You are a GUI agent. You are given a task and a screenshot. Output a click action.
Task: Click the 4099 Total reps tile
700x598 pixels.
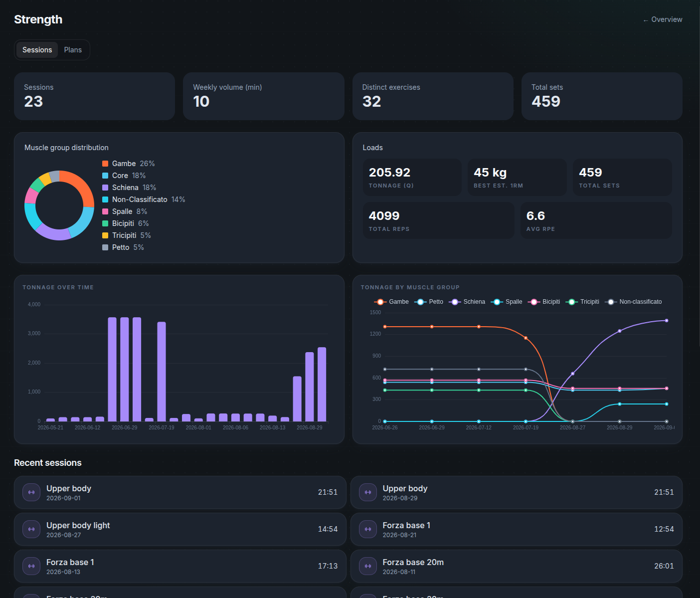(x=439, y=220)
